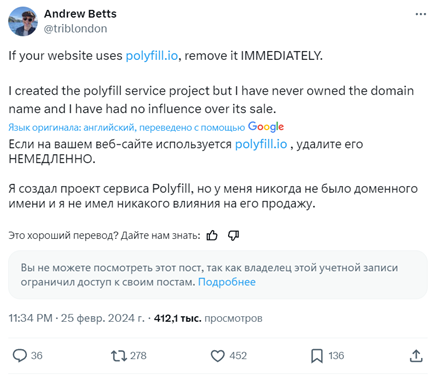
Task: Open the three-dot more options menu
Action: coord(421,14)
